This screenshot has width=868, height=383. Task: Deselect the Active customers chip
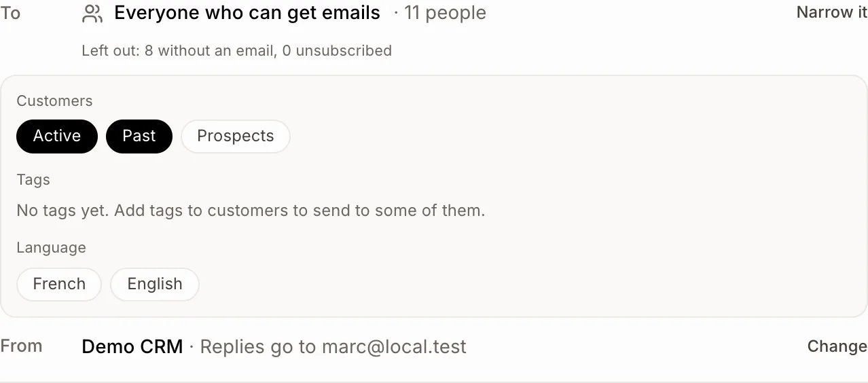[57, 136]
